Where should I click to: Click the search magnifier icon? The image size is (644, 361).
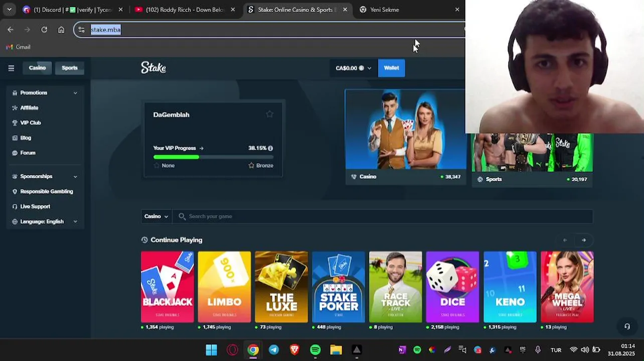pyautogui.click(x=182, y=216)
